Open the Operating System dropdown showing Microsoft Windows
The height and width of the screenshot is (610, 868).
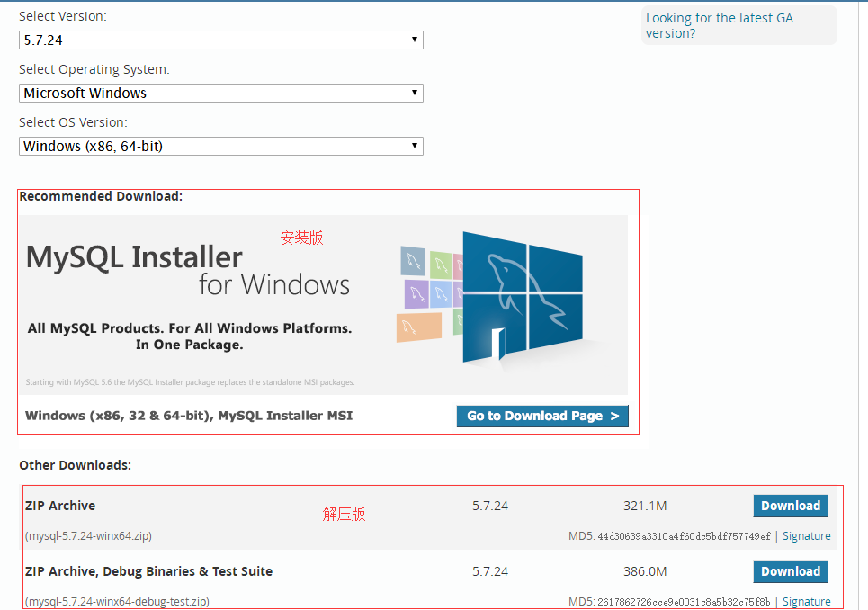221,93
